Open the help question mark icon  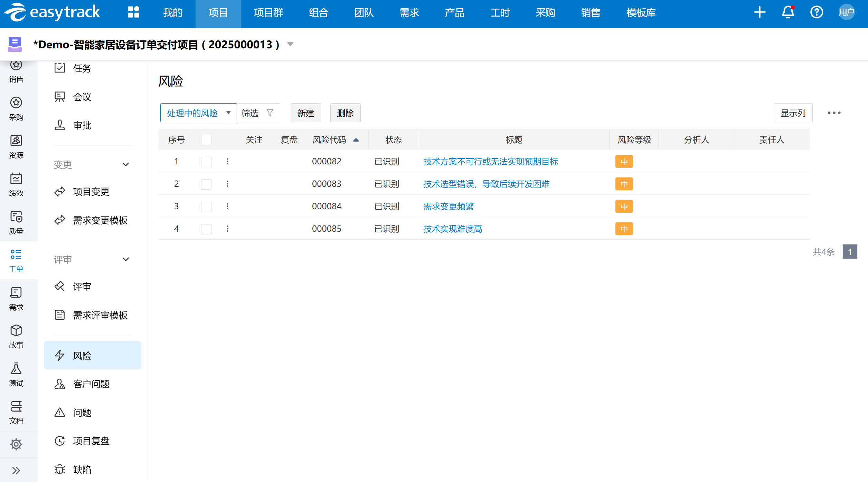pos(817,12)
